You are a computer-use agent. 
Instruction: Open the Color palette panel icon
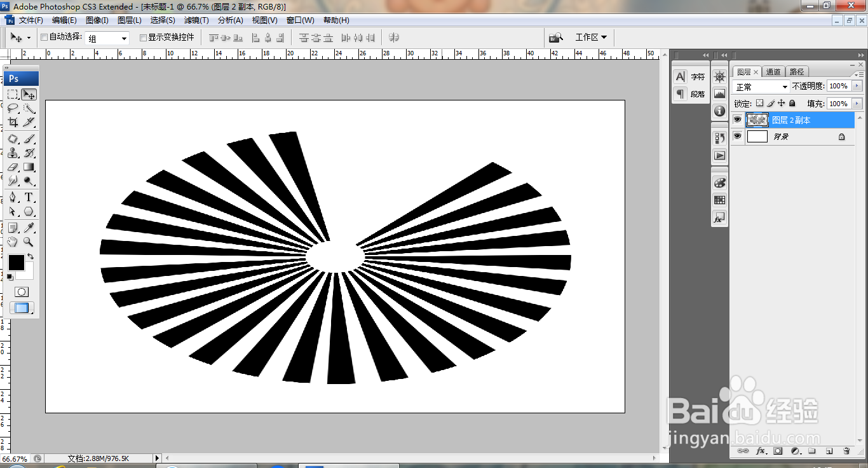pos(719,182)
